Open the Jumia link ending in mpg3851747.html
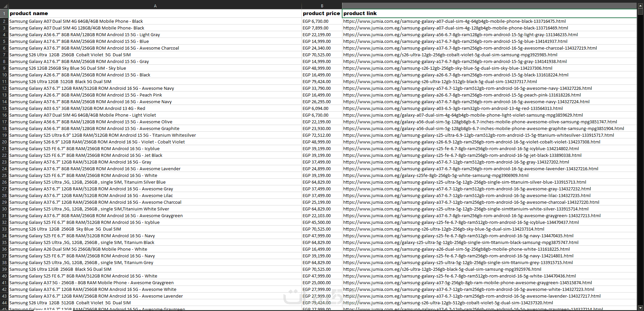The image size is (644, 311). tap(480, 122)
